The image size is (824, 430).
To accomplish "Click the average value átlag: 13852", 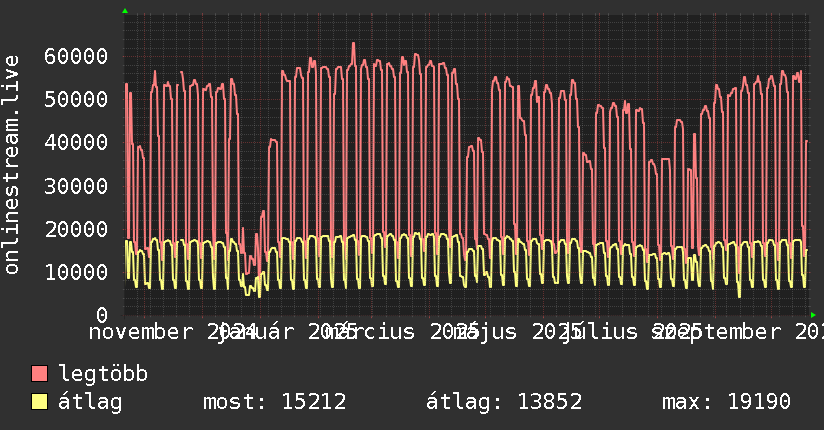I will tap(504, 402).
